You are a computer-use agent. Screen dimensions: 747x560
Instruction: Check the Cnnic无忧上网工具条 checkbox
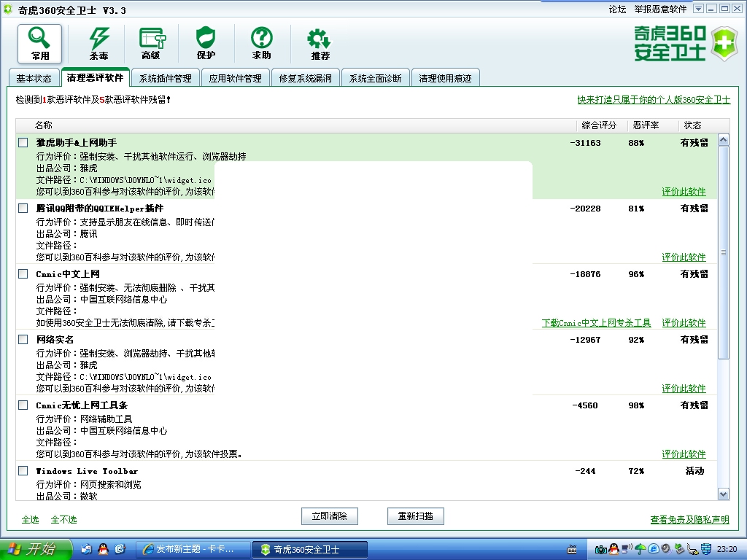point(23,405)
